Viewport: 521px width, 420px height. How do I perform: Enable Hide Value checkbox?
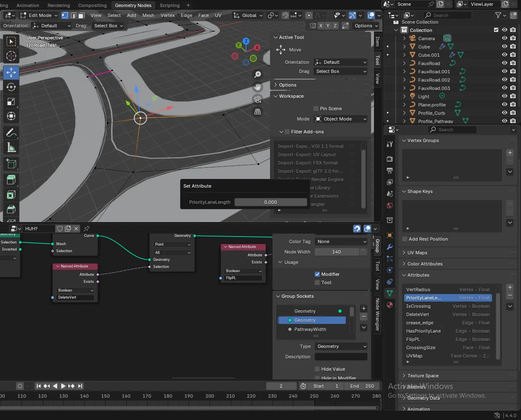click(x=317, y=369)
